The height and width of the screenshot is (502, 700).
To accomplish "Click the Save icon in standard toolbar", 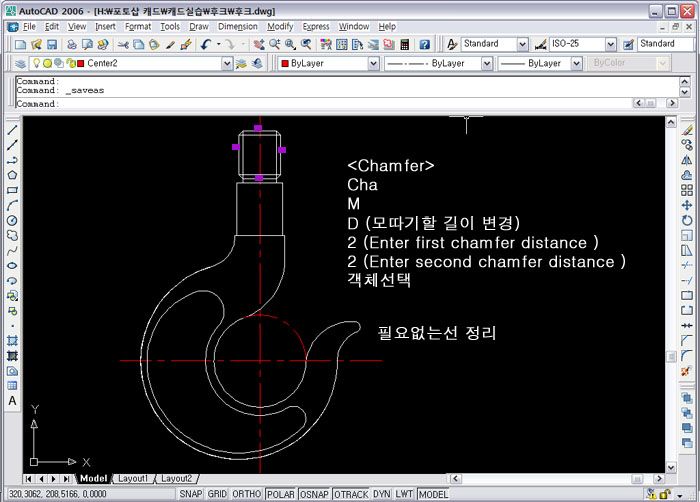I will point(52,44).
